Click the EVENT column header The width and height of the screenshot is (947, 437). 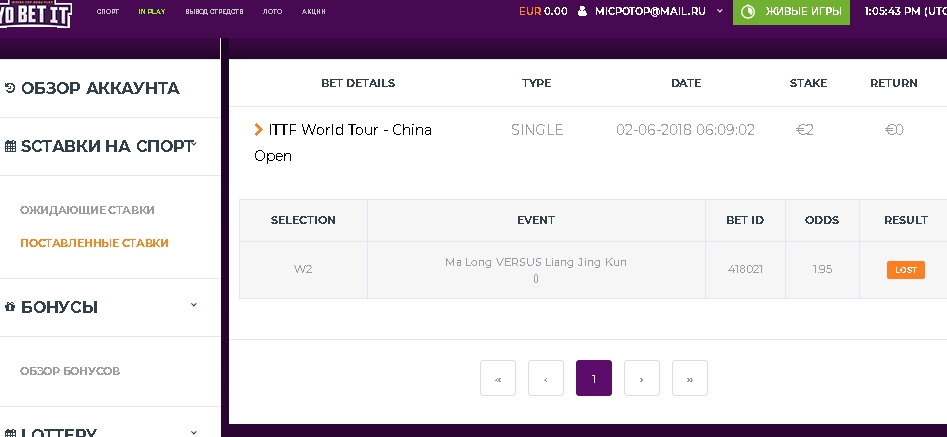click(x=536, y=220)
